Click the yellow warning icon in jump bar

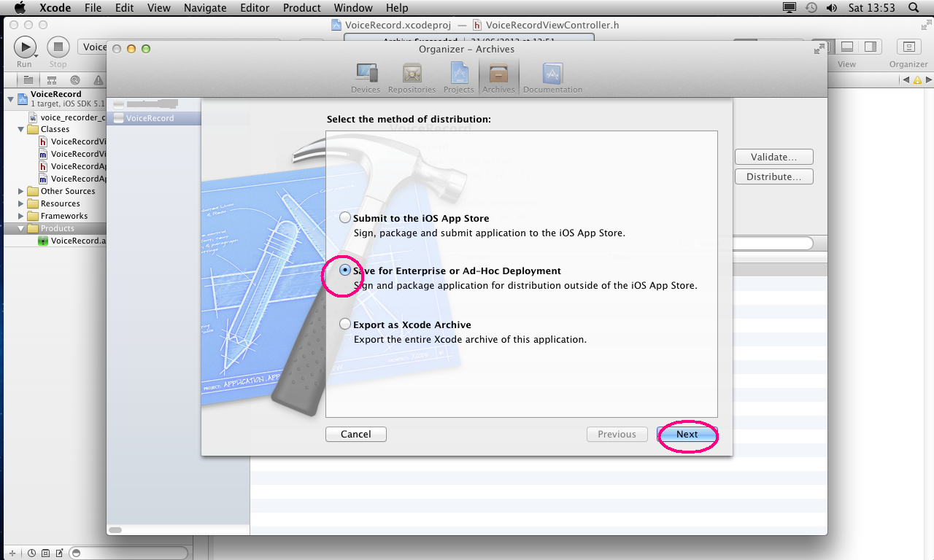tap(916, 79)
